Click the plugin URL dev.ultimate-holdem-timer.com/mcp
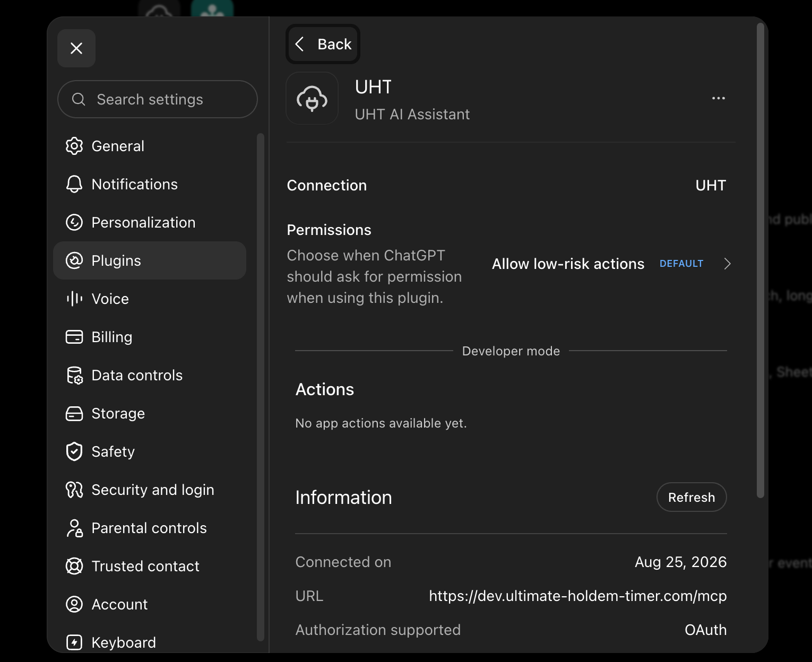Image resolution: width=812 pixels, height=662 pixels. pyautogui.click(x=578, y=596)
